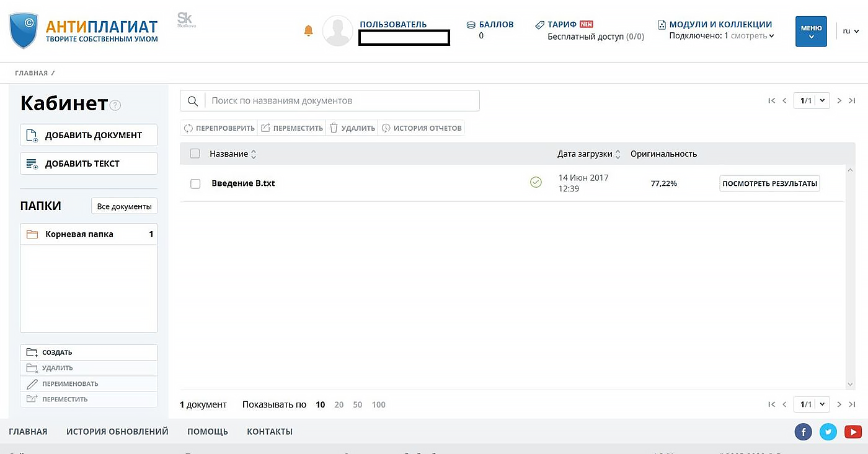
Task: Sort documents by Название
Action: [x=232, y=154]
